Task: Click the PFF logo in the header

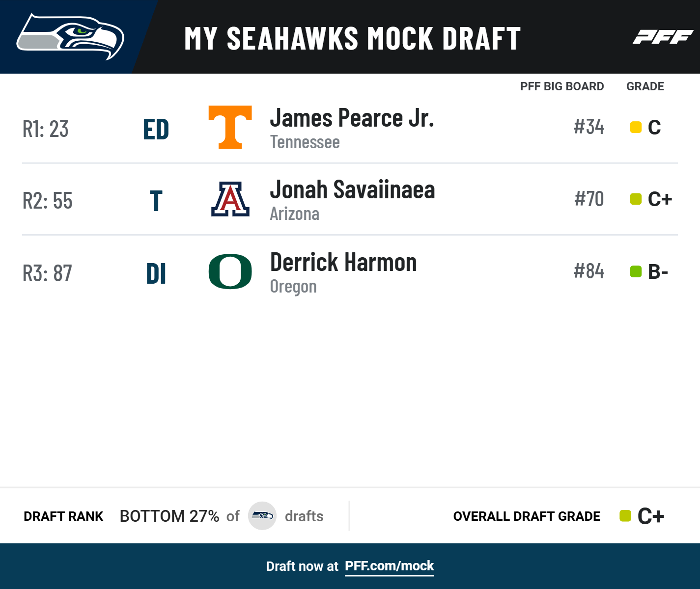Action: click(x=663, y=37)
